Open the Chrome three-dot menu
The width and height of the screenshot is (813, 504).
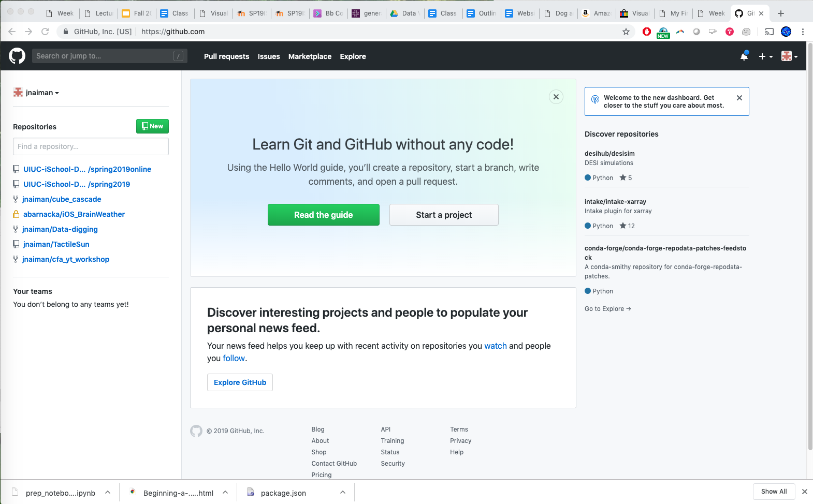[x=803, y=32]
